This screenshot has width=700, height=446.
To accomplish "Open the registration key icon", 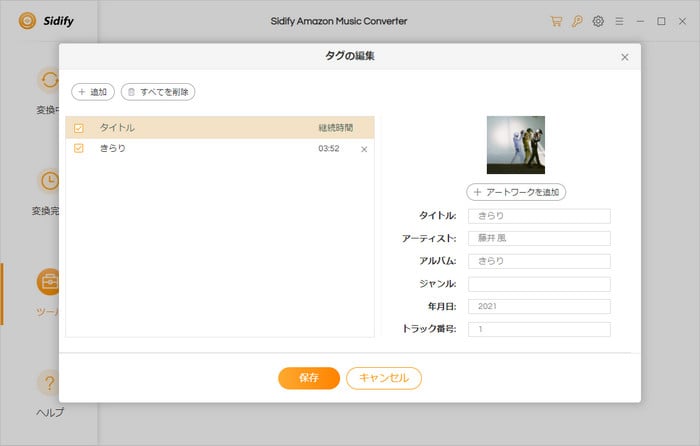I will 577,21.
